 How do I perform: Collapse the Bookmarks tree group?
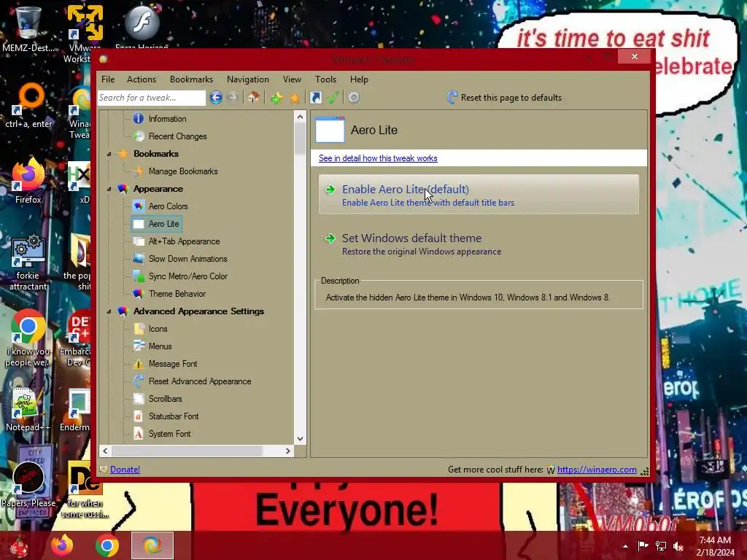coord(109,154)
